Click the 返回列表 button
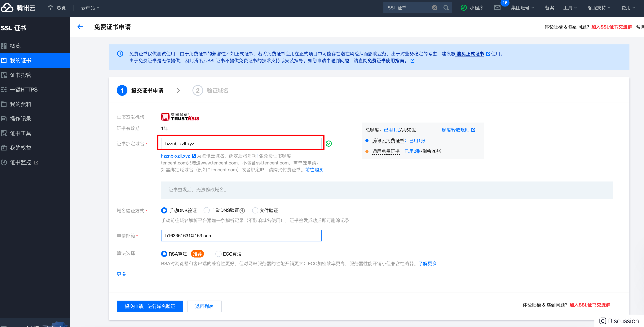The width and height of the screenshot is (644, 327). [x=204, y=306]
